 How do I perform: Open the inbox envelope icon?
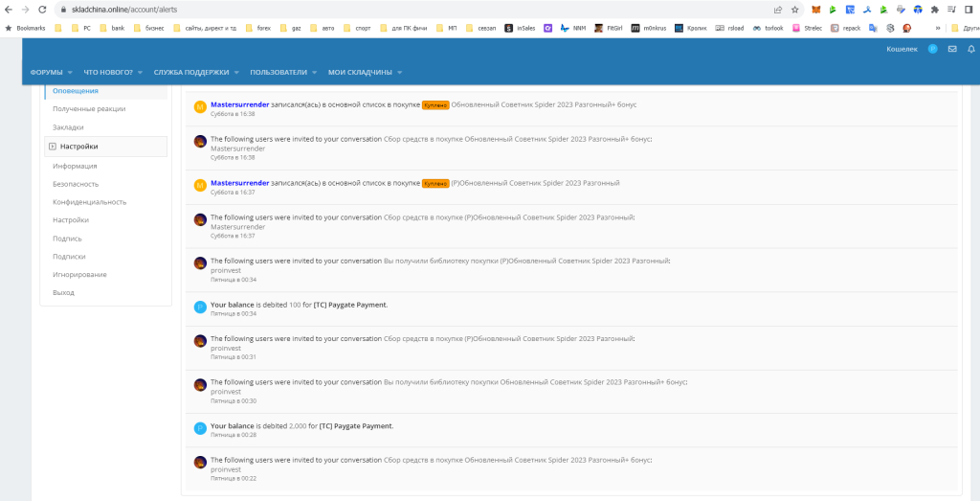[952, 49]
